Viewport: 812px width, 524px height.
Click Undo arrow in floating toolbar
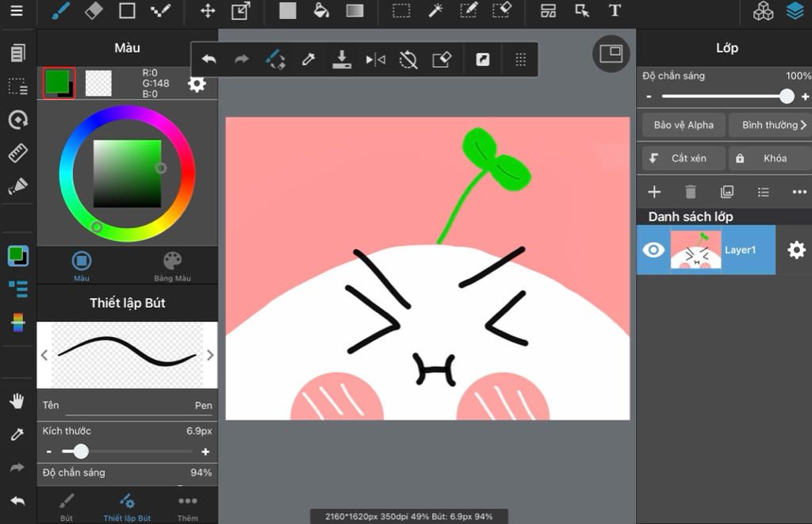(x=209, y=59)
